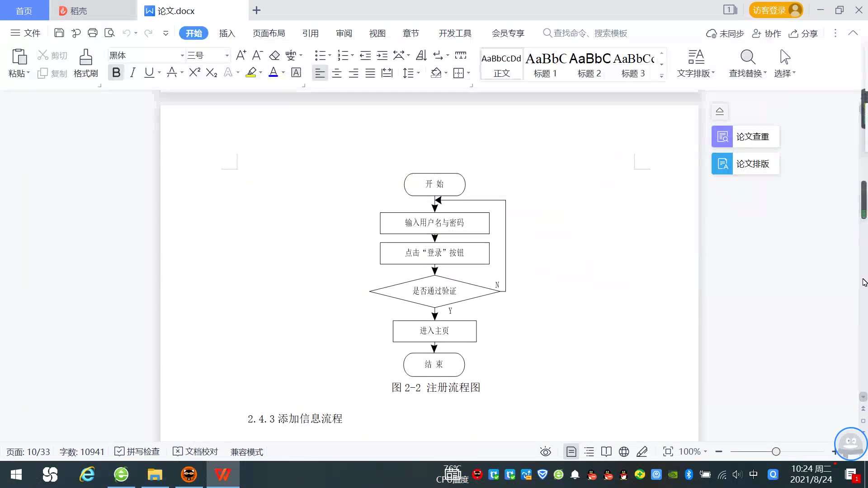Open Print Preview icon
Viewport: 868px width, 488px height.
coord(109,33)
